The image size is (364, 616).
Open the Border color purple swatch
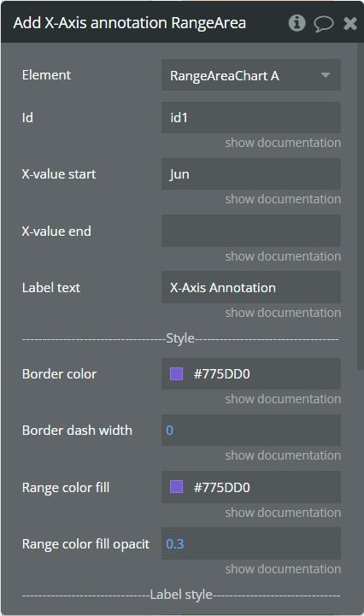(176, 374)
